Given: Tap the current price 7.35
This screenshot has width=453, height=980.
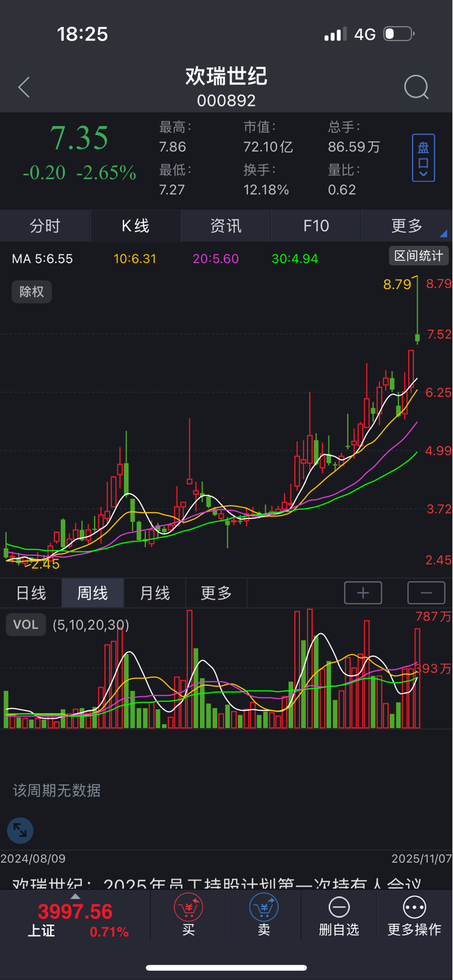Looking at the screenshot, I should click(x=79, y=138).
